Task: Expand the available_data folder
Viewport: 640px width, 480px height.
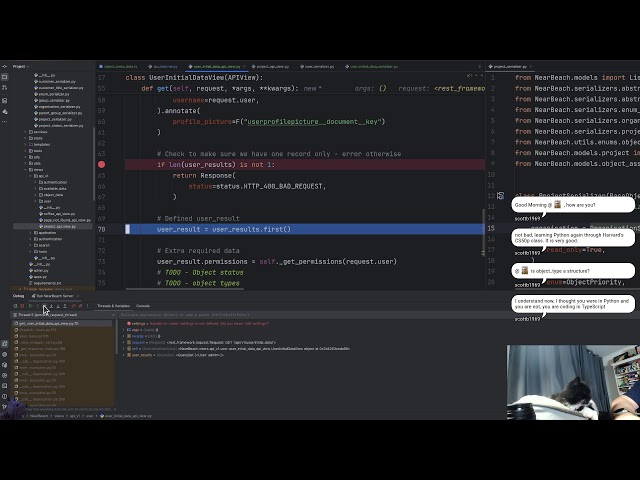Action: pyautogui.click(x=35, y=189)
